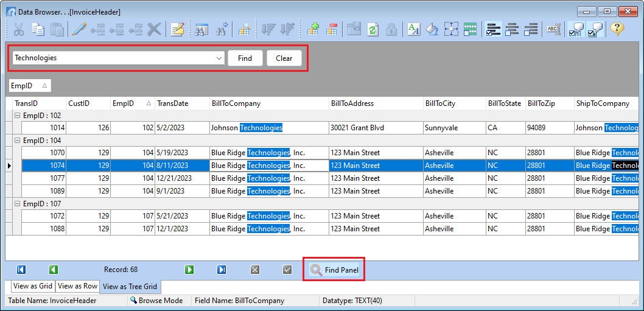The width and height of the screenshot is (644, 311).
Task: Collapse the EmpID : 107 group
Action: coord(17,204)
